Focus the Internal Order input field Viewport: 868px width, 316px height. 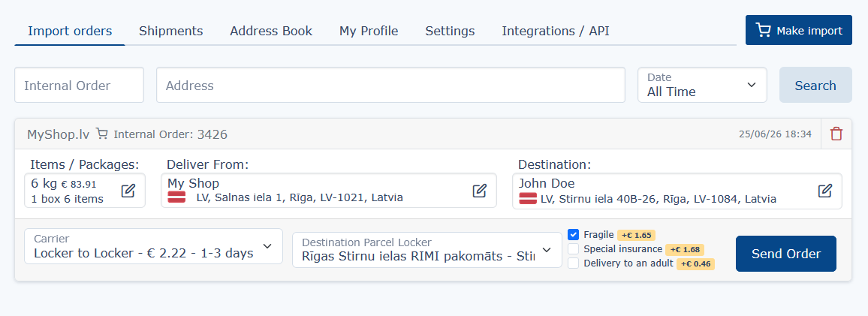click(79, 85)
